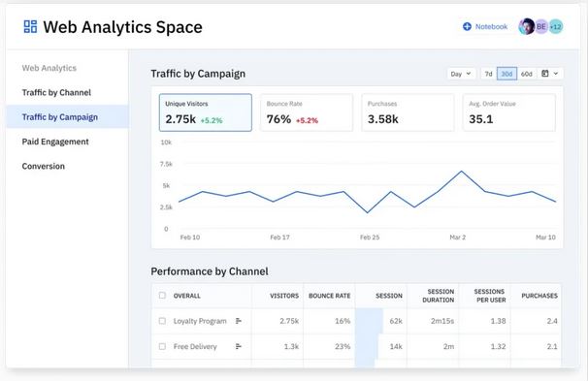Click the 62k session bar cell
This screenshot has height=381, width=588.
point(381,321)
